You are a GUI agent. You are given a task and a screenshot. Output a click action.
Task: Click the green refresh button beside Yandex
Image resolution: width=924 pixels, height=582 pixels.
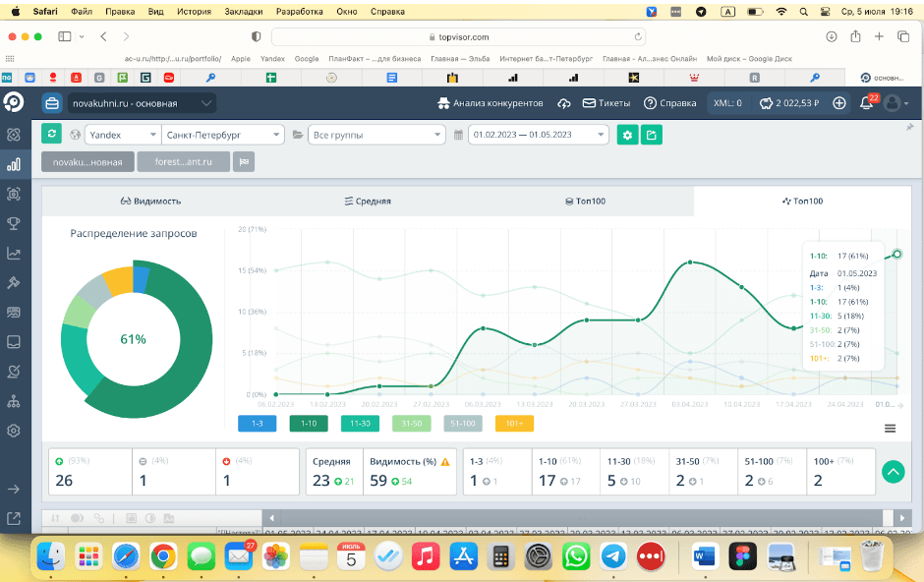click(x=52, y=135)
